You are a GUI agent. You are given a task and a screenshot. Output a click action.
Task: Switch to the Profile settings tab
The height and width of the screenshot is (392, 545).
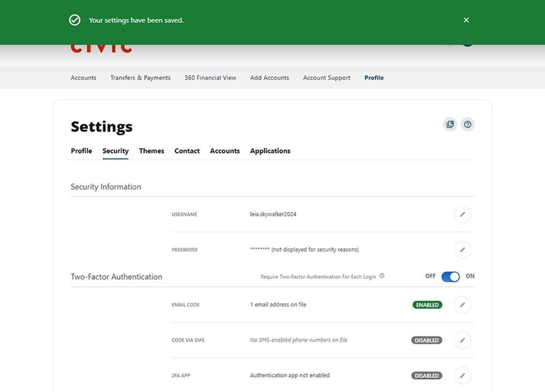[81, 151]
